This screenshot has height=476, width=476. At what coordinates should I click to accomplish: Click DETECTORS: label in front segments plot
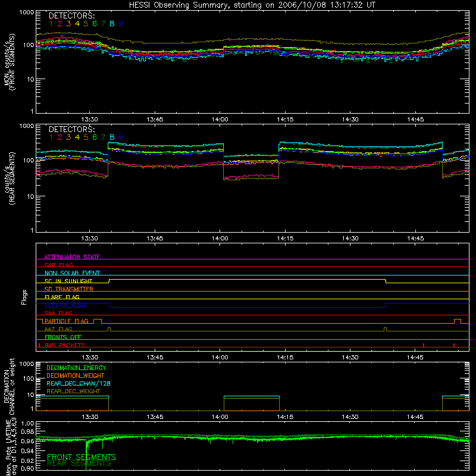pyautogui.click(x=71, y=16)
